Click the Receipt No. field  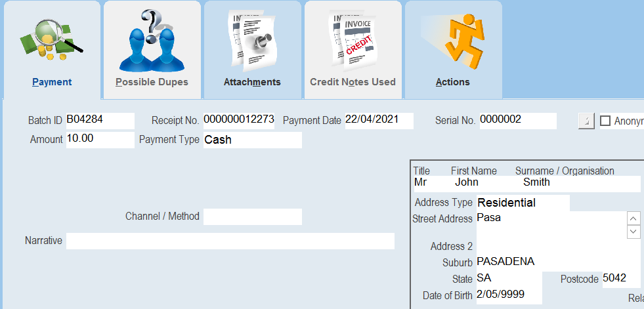(x=238, y=121)
